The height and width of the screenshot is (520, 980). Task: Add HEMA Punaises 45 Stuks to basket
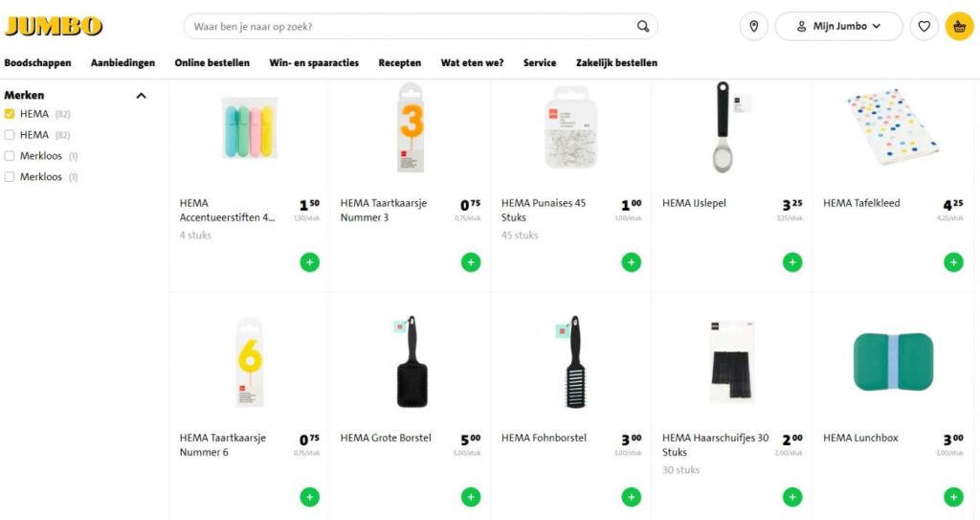click(x=632, y=262)
